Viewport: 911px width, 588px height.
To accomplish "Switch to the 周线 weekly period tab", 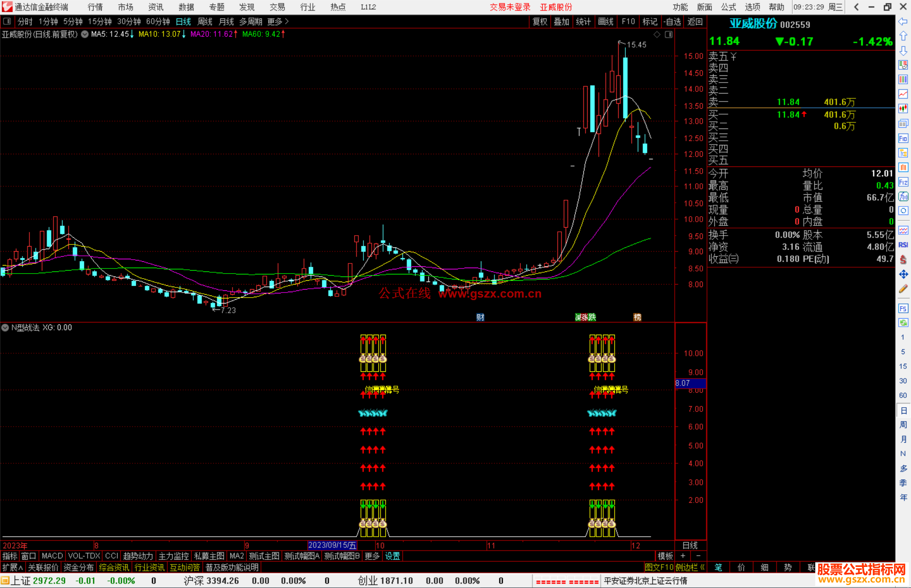I will [x=205, y=21].
